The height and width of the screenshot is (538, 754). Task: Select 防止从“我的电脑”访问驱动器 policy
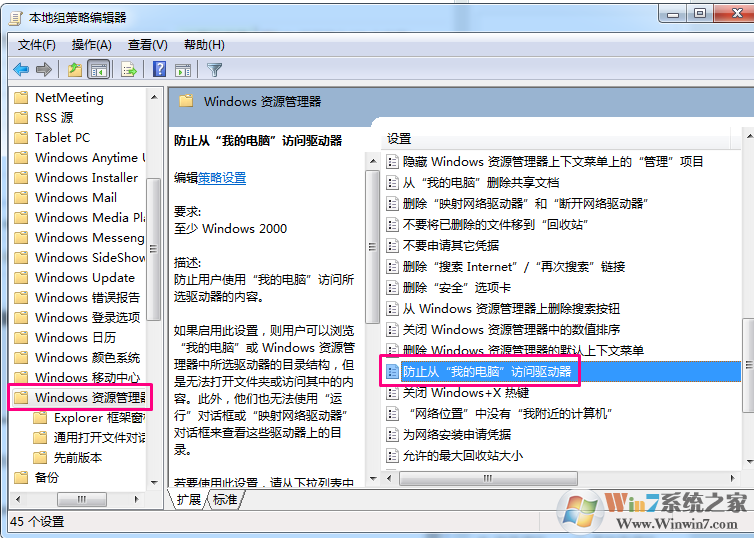[x=487, y=371]
